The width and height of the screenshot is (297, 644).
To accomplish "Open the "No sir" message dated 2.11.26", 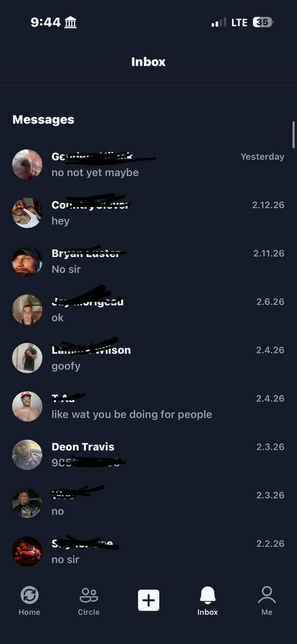I will 148,261.
